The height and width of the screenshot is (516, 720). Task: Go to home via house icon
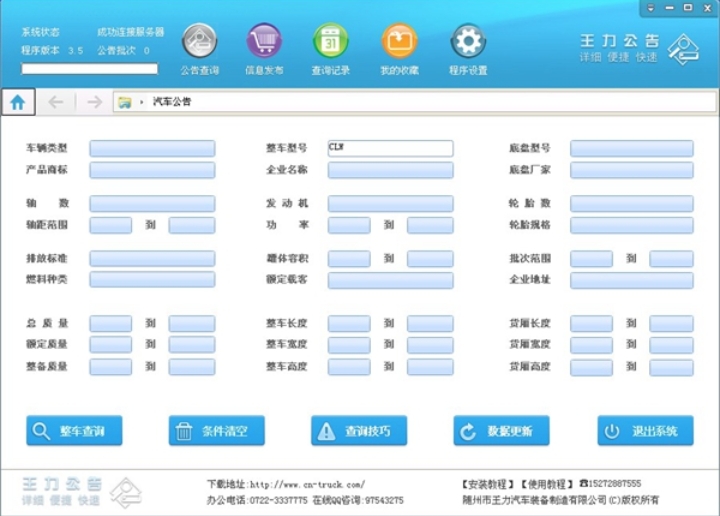(18, 102)
